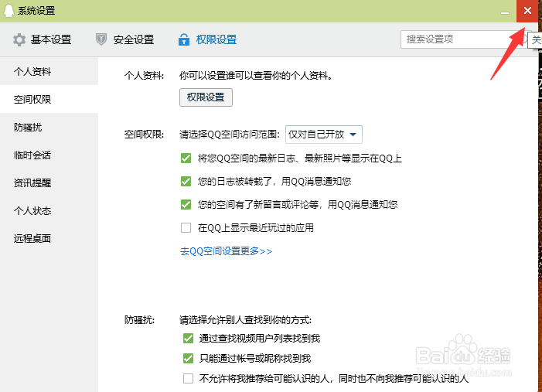Uncheck 您的空间有了新留言或评论等 notification
The height and width of the screenshot is (392, 542).
tap(186, 205)
